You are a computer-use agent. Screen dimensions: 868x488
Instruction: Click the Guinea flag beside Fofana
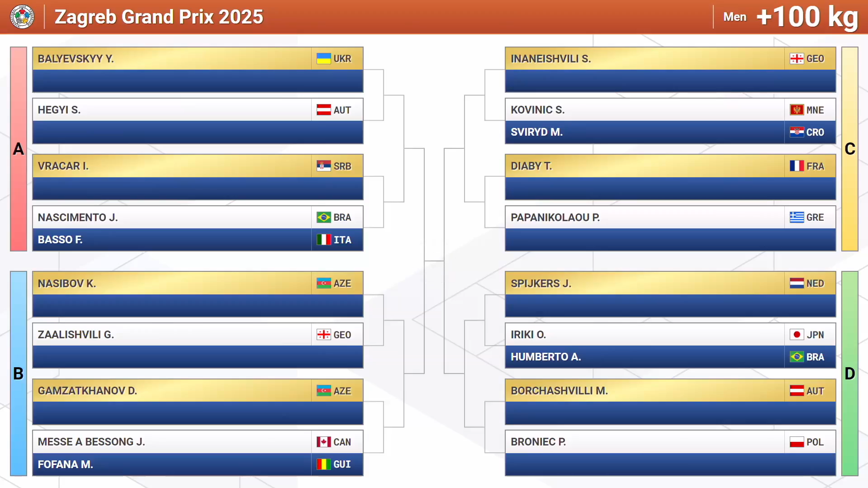(323, 464)
